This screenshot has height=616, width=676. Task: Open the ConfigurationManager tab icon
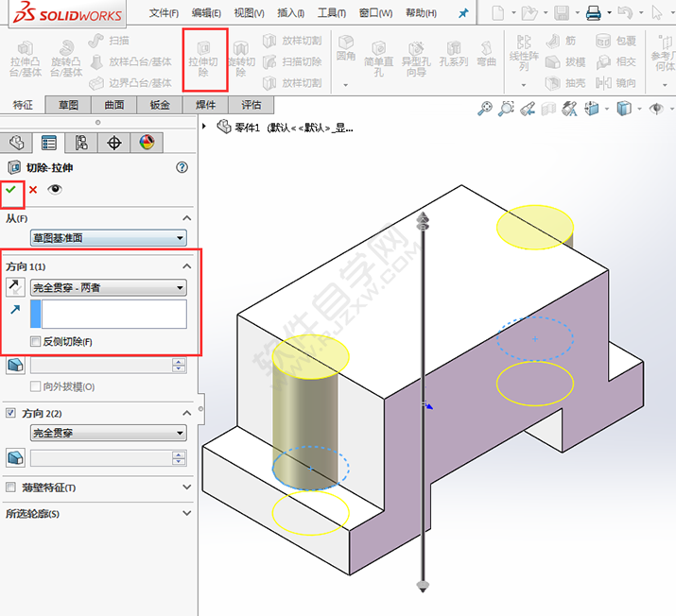pos(81,143)
